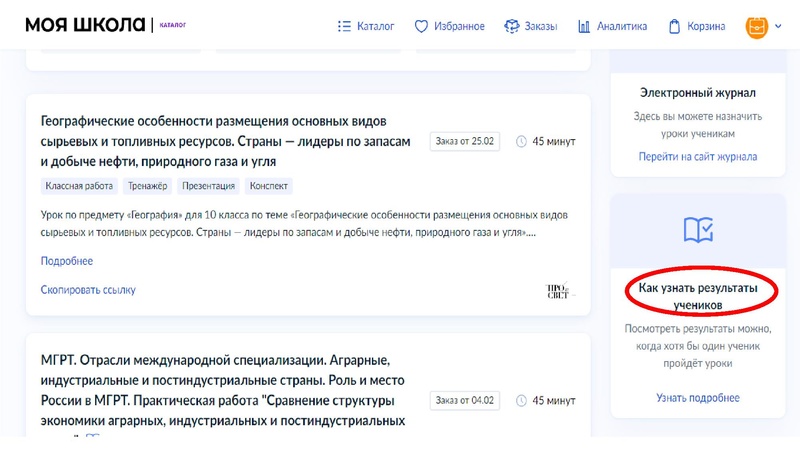Click 45 минут in МГРТ lesson
This screenshot has height=450, width=800.
pyautogui.click(x=554, y=401)
